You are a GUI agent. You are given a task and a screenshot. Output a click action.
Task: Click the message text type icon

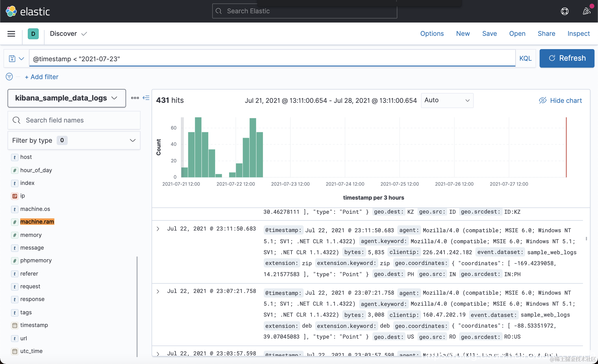pos(14,248)
